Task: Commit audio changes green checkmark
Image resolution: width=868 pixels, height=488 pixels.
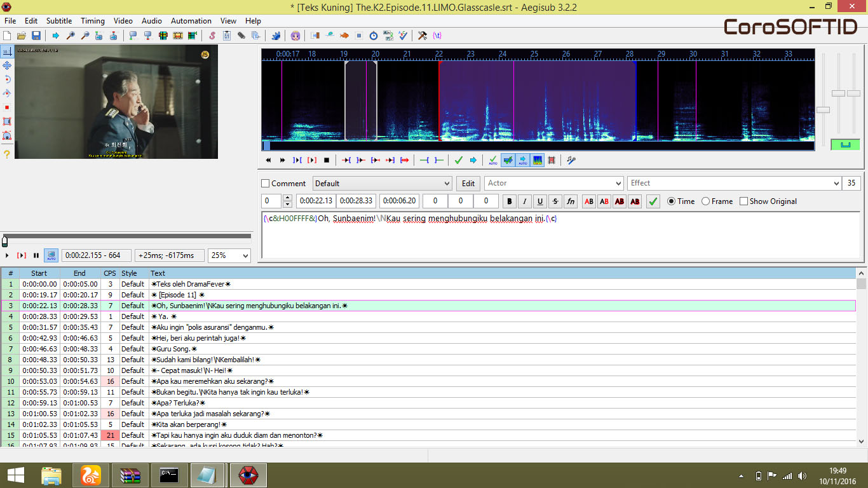Action: pos(459,160)
